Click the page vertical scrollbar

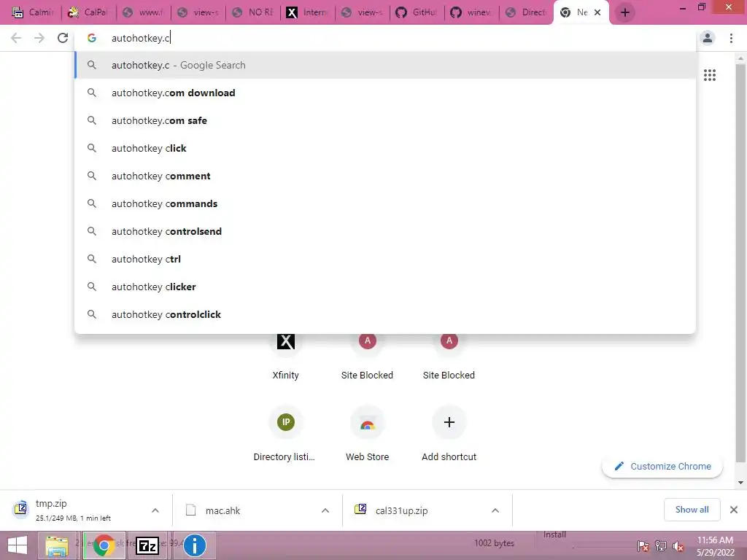pos(740,262)
